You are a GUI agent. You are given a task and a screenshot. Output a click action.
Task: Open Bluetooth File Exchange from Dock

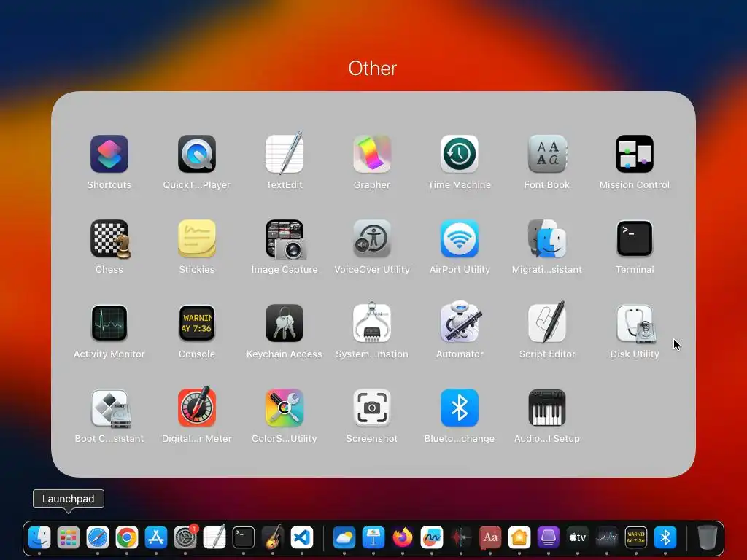(x=665, y=538)
